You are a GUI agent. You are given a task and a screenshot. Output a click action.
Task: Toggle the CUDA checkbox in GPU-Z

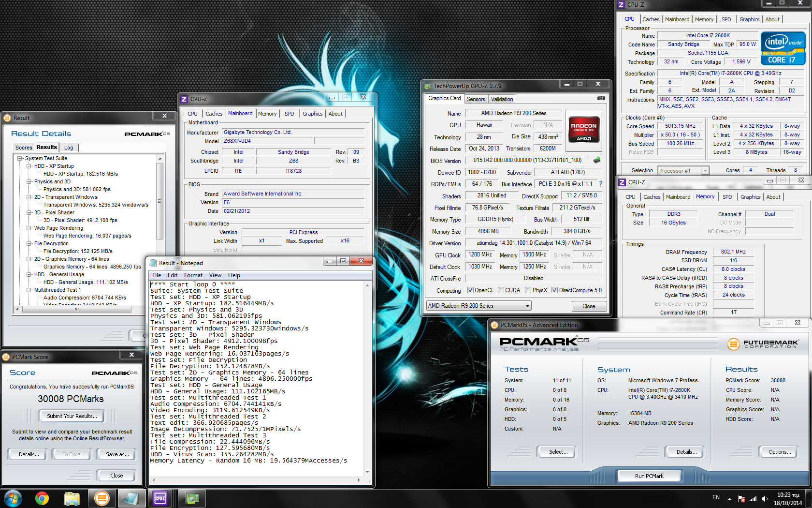[x=501, y=290]
